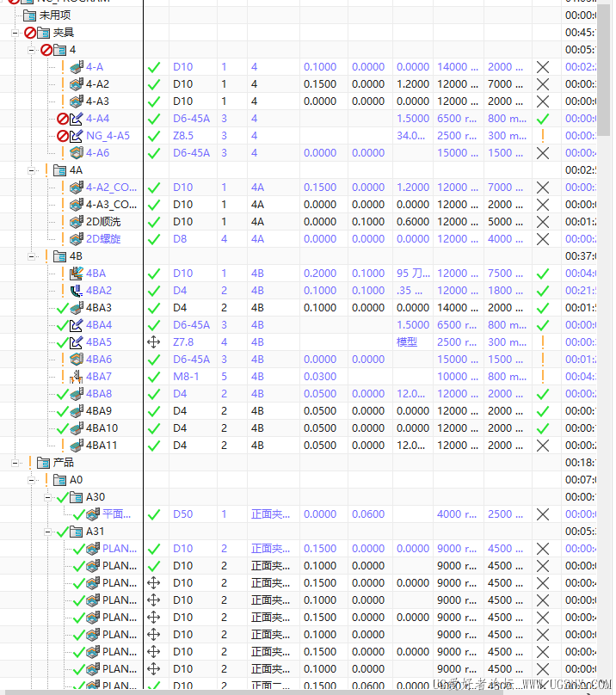This screenshot has height=695, width=616.
Task: Click the .35 ... cell in 4BA2 row
Action: pos(410,291)
